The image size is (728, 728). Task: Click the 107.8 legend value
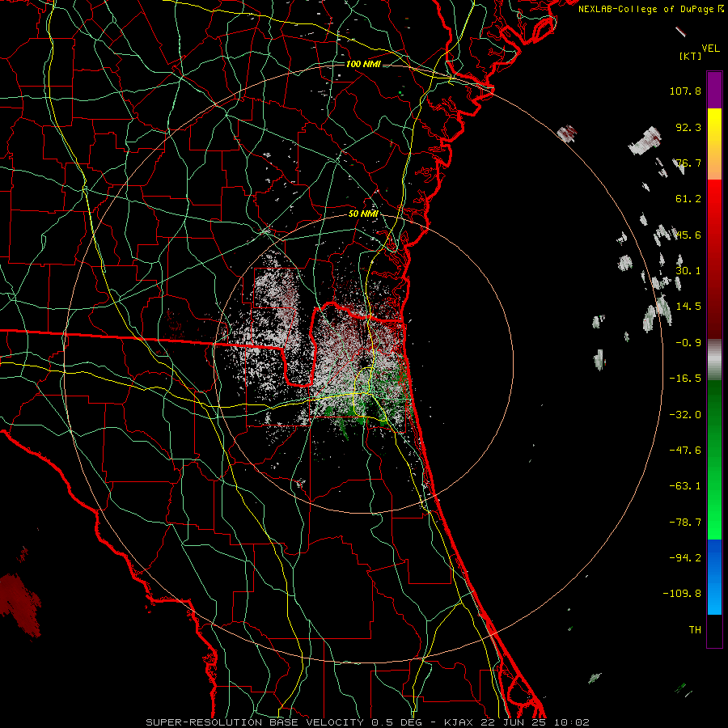click(685, 91)
